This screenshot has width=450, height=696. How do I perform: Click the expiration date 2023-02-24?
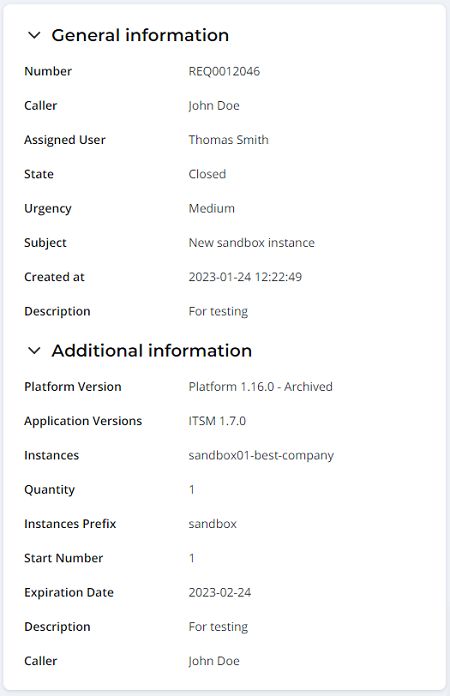pos(220,593)
